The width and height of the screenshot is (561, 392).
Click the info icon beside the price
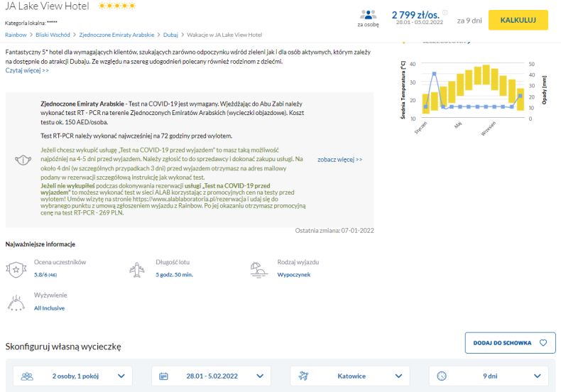pos(445,13)
